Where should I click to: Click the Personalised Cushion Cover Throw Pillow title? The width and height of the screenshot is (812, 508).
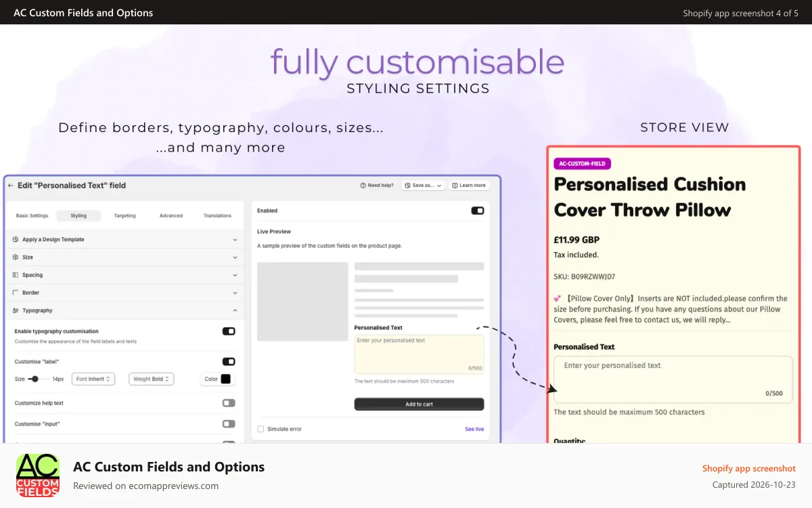click(650, 197)
